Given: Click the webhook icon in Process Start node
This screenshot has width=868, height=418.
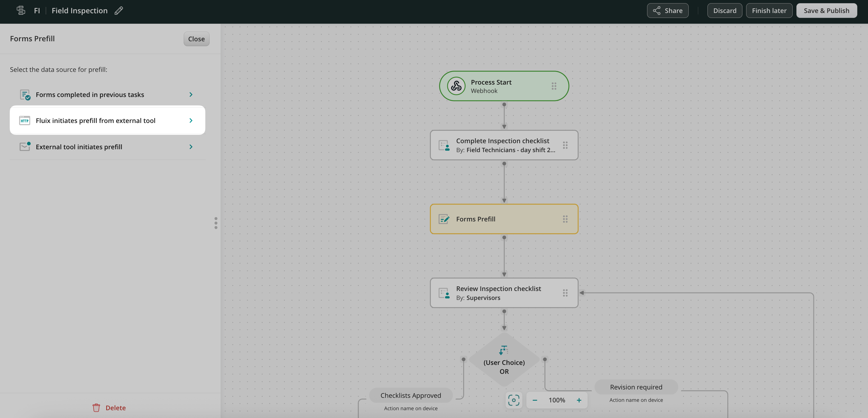Looking at the screenshot, I should point(456,86).
